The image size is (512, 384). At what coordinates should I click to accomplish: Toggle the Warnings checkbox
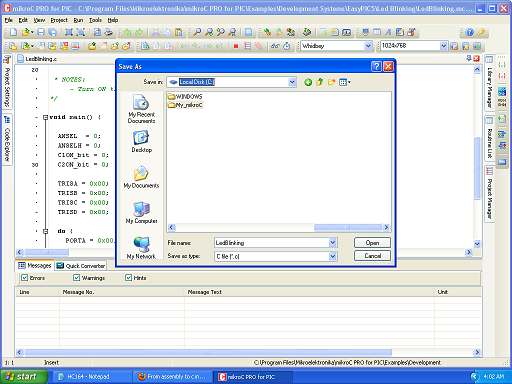77,278
